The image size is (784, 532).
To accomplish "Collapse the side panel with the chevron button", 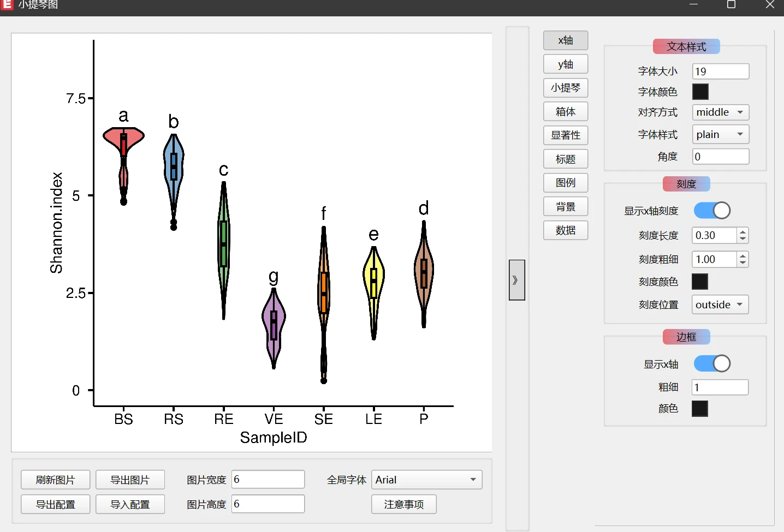I will [516, 280].
